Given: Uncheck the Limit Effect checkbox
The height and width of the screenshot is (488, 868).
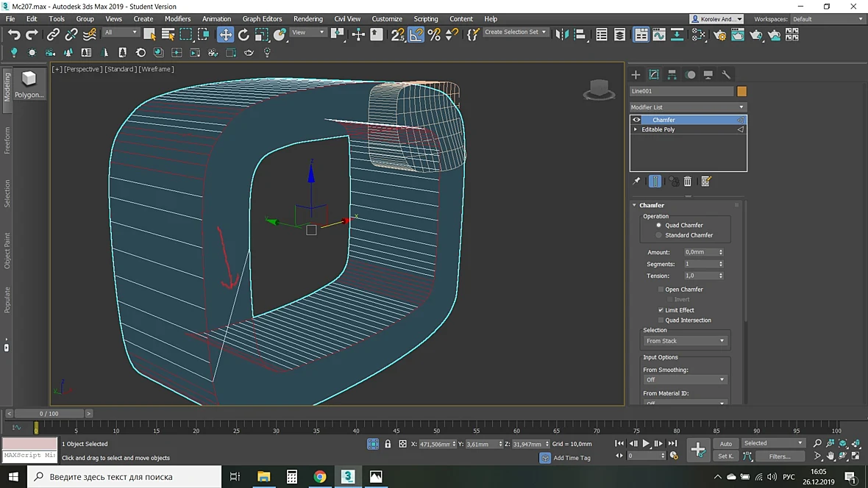Looking at the screenshot, I should [661, 310].
